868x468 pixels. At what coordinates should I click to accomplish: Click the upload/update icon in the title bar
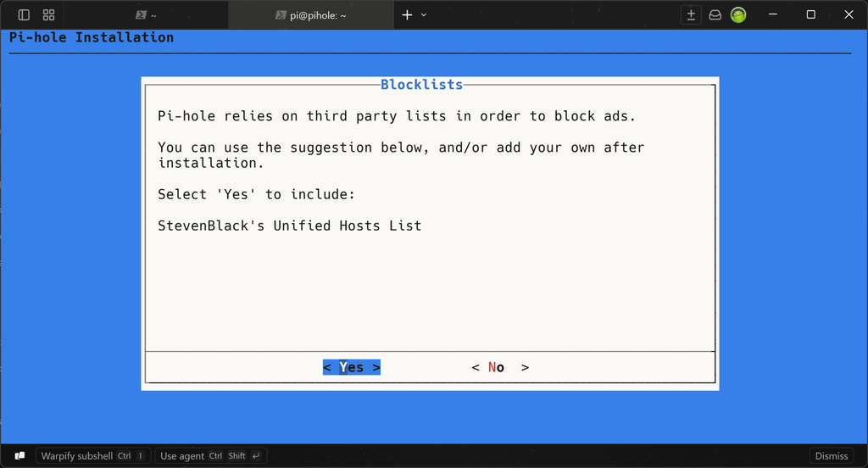coord(691,15)
